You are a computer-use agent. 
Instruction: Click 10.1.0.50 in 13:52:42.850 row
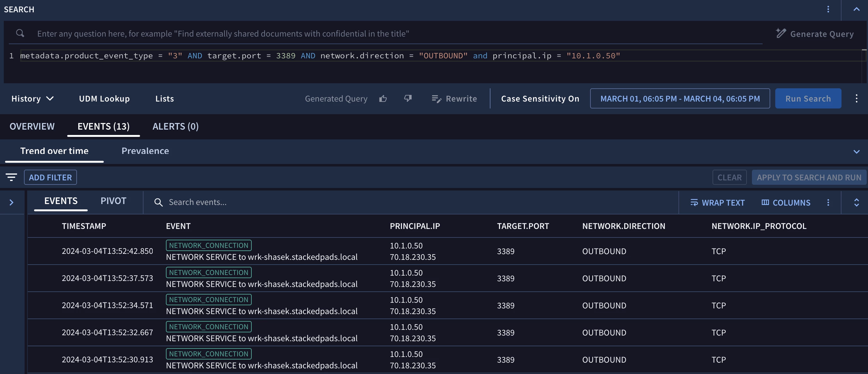click(x=406, y=246)
